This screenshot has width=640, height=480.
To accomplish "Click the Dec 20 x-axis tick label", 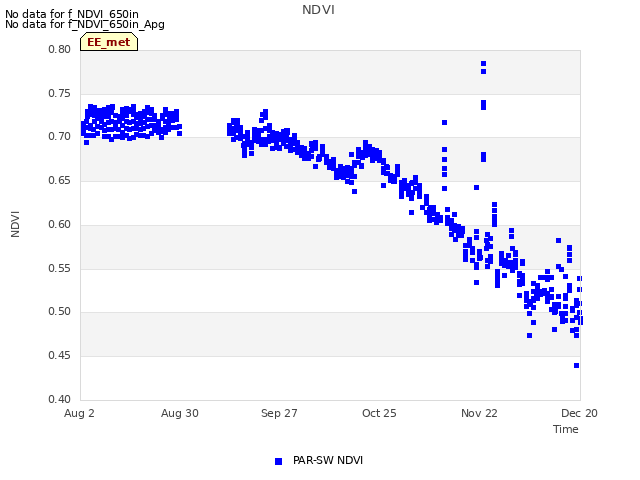I will coord(579,413).
